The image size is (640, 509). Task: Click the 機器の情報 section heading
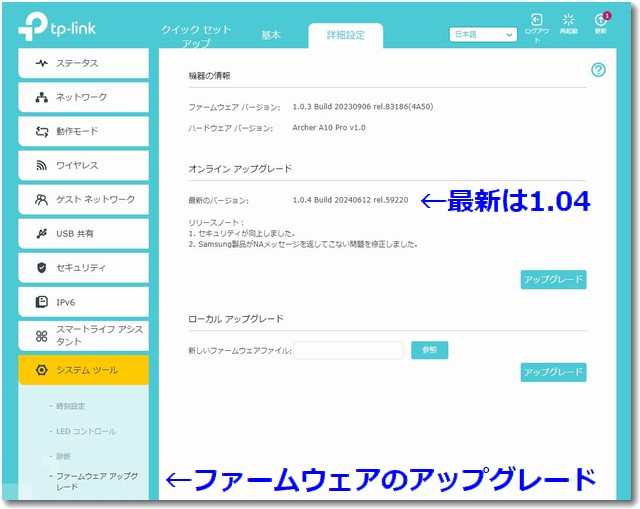click(x=209, y=76)
